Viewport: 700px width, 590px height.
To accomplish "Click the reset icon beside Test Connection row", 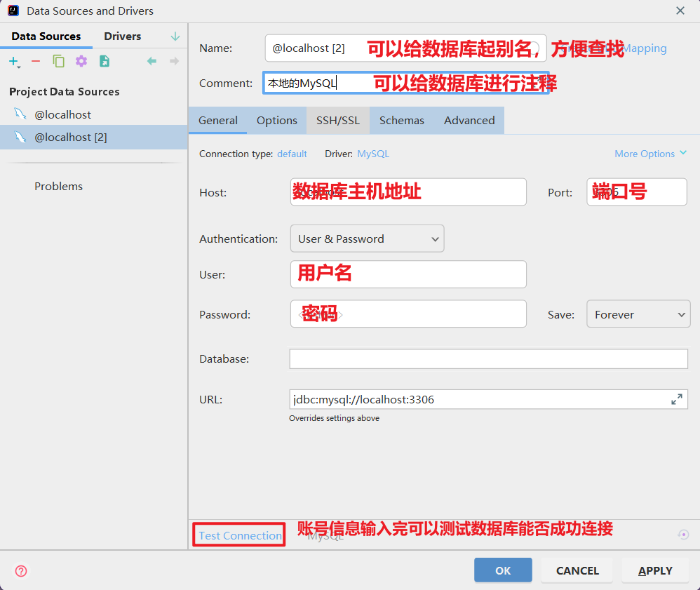I will click(x=683, y=534).
